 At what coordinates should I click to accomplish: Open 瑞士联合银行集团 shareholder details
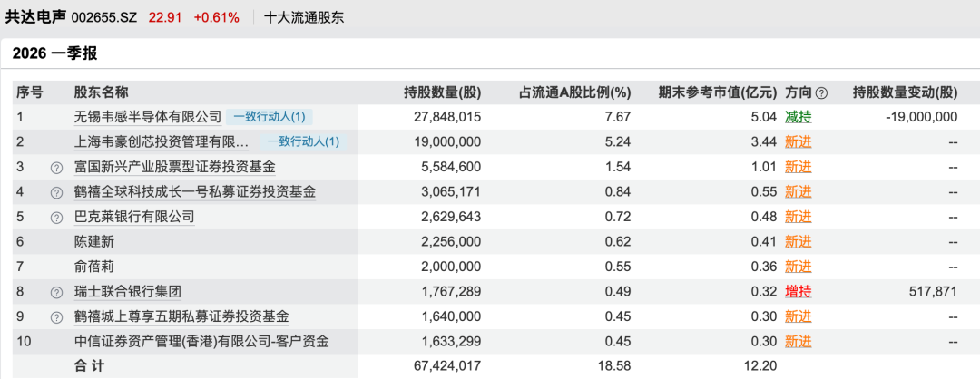[x=128, y=292]
